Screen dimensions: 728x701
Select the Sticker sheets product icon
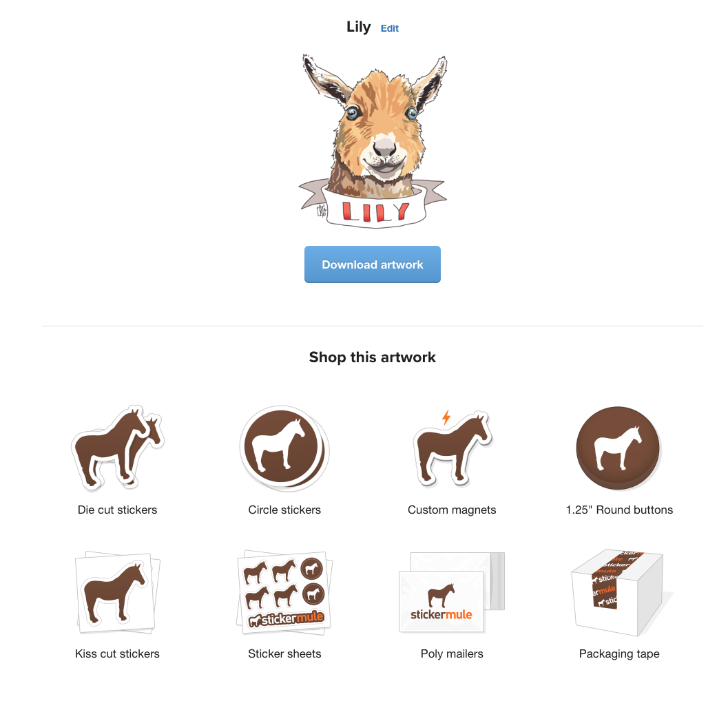point(284,592)
